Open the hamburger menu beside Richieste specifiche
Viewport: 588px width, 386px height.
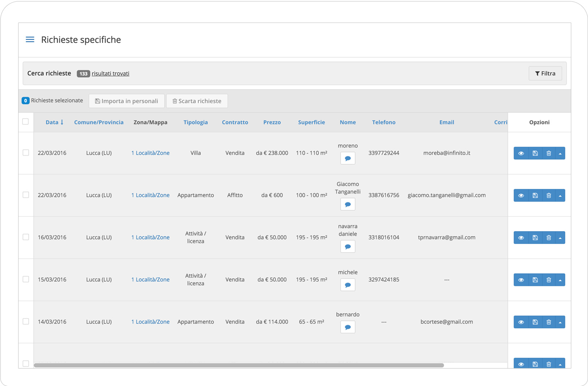pyautogui.click(x=30, y=40)
